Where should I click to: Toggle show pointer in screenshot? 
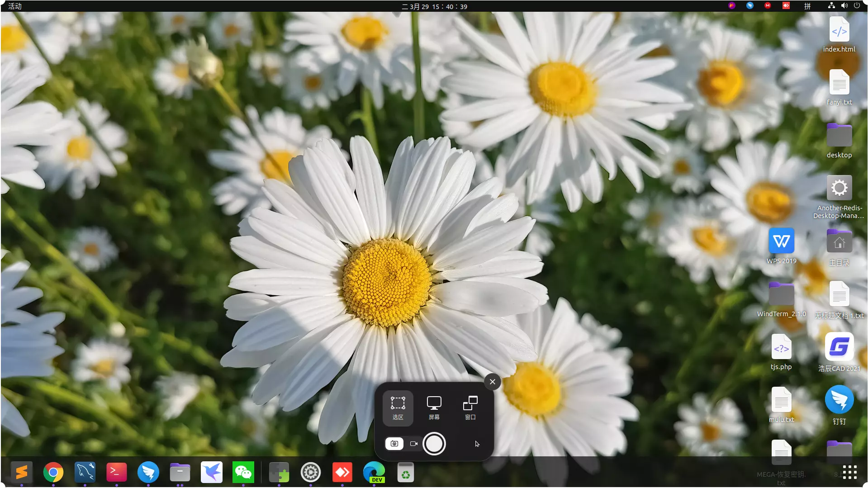tap(477, 444)
